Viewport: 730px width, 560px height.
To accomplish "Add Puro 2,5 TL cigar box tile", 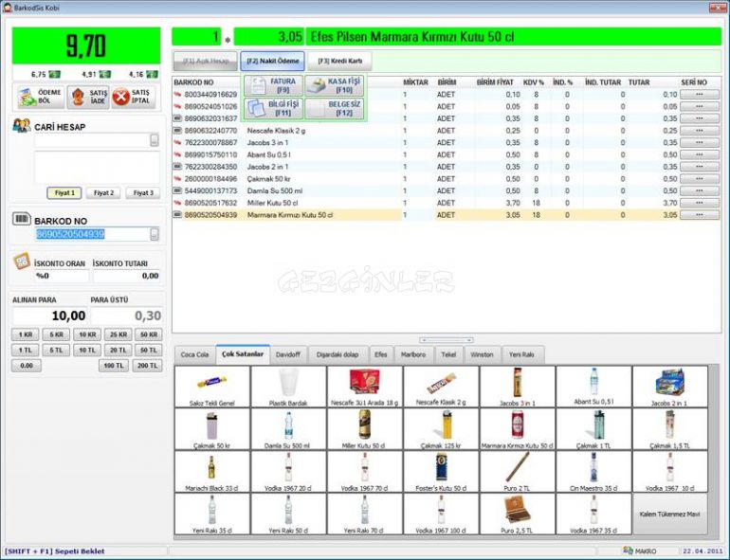I will pos(518,514).
